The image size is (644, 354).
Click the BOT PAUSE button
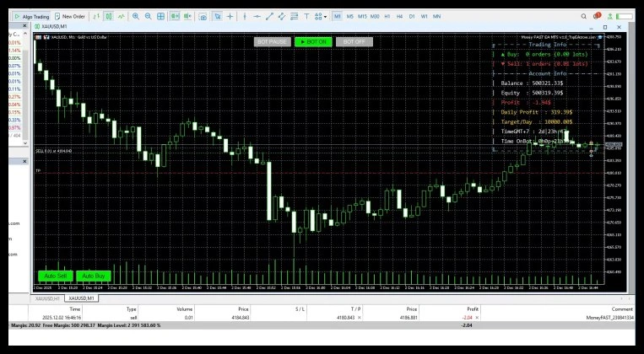coord(272,41)
